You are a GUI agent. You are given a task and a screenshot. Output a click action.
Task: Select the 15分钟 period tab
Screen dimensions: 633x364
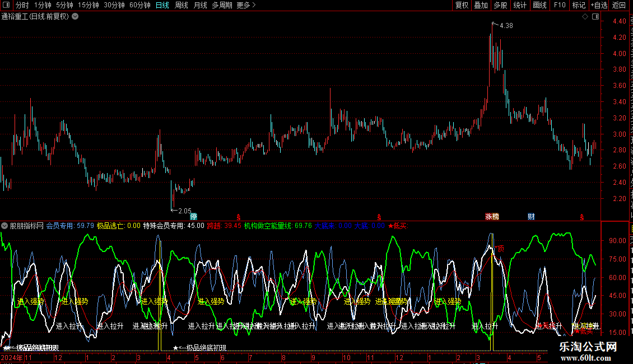click(x=89, y=5)
